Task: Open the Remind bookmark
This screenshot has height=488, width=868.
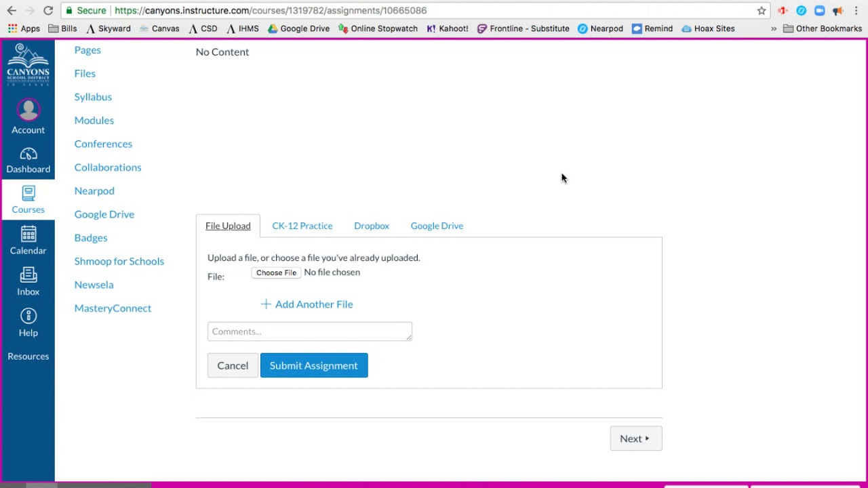Action: tap(652, 28)
